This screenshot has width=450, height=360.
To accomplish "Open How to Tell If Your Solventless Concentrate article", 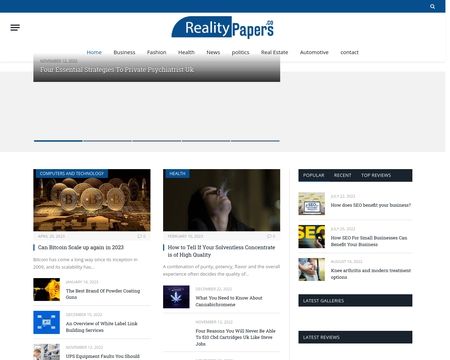I will [221, 251].
